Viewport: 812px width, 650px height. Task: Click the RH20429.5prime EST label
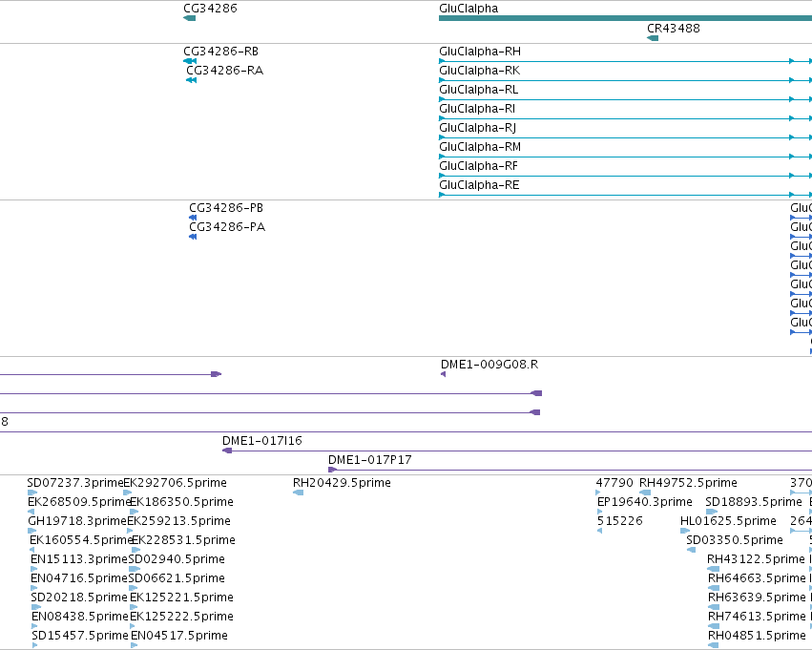pyautogui.click(x=342, y=483)
